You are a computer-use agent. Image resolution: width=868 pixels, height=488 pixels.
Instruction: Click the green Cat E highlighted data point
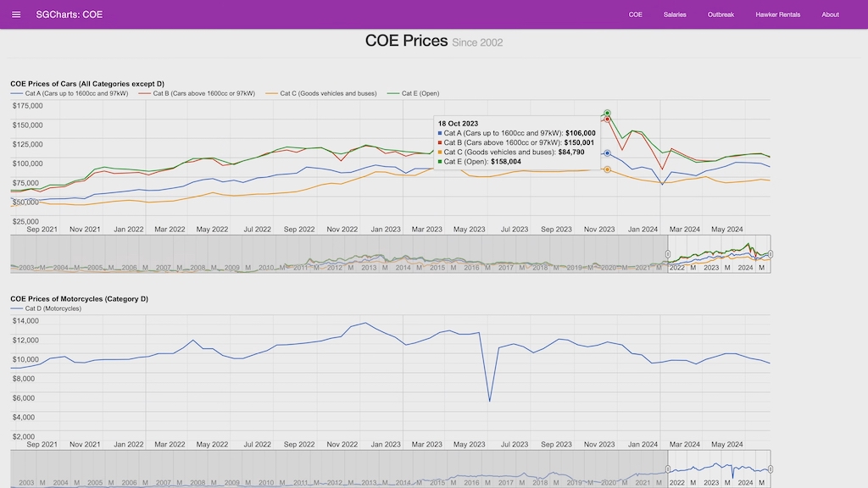tap(608, 113)
